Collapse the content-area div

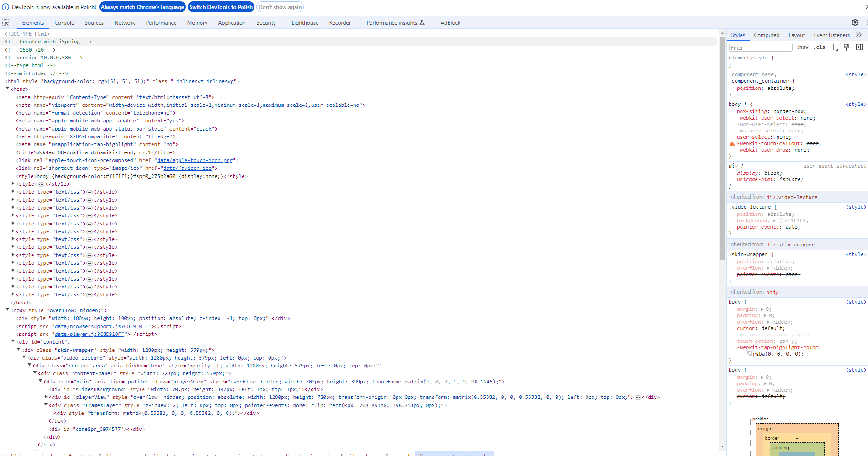(29, 365)
